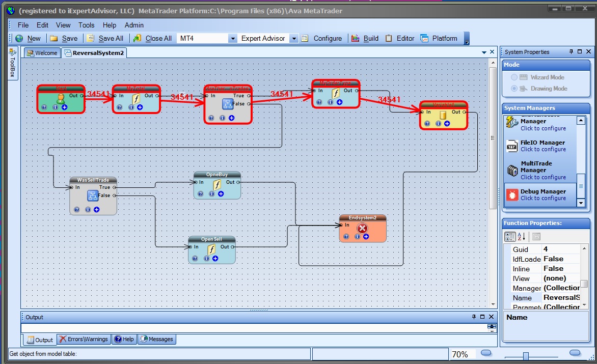Viewport: 597px width, 364px height.
Task: Open the MT4 platform dropdown
Action: click(232, 38)
